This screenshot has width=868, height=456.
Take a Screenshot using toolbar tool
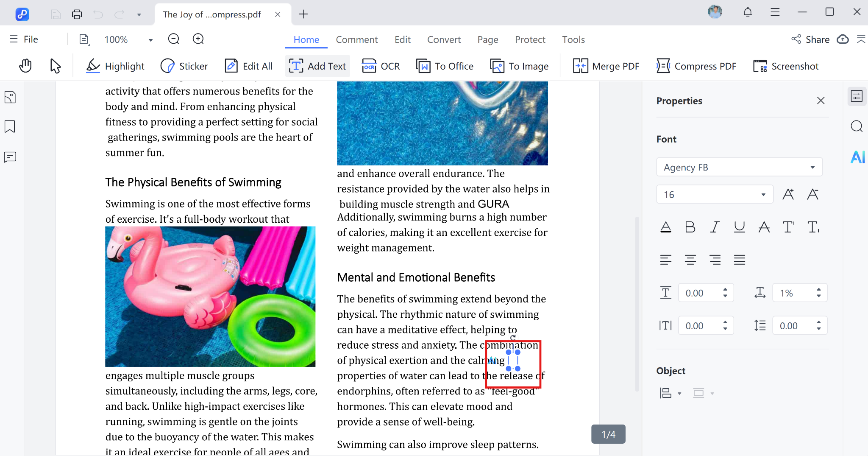pos(786,66)
